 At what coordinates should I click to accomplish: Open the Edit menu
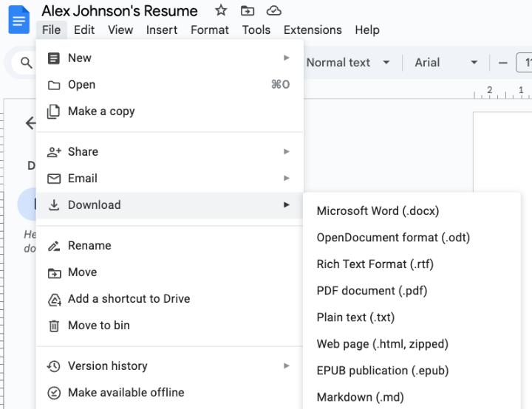(x=84, y=30)
